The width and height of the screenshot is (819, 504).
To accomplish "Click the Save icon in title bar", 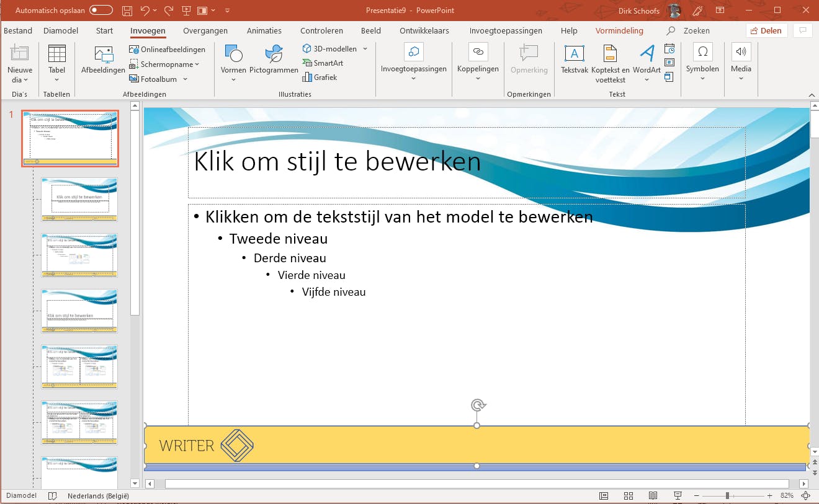I will (x=127, y=11).
